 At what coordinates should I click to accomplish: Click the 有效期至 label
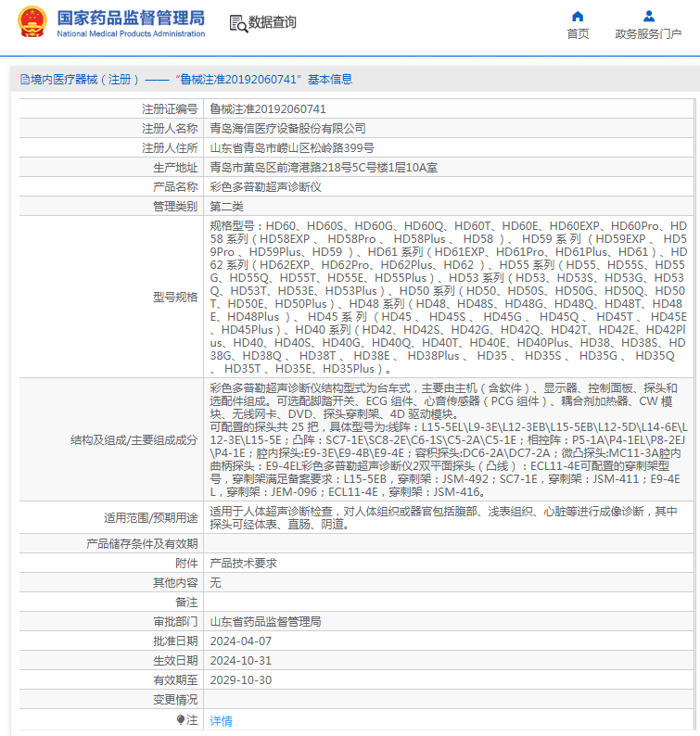(175, 680)
